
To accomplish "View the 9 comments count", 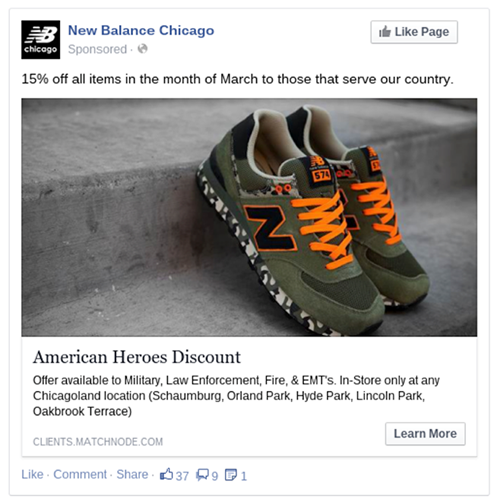I will pos(215,476).
